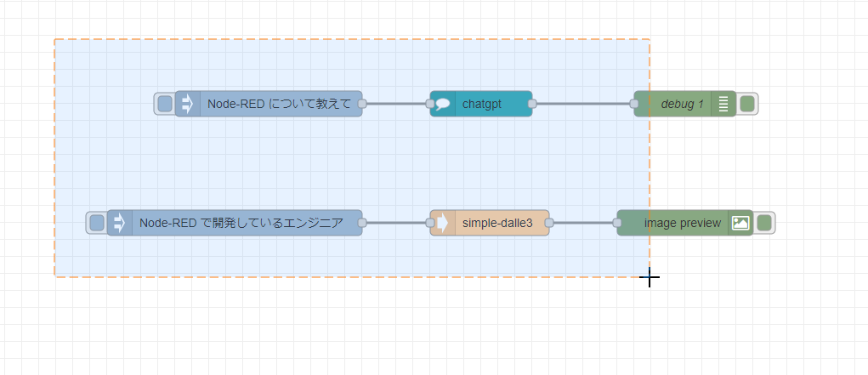Screen dimensions: 868x375
Task: Click the input port of debug 1 node
Action: click(x=634, y=104)
